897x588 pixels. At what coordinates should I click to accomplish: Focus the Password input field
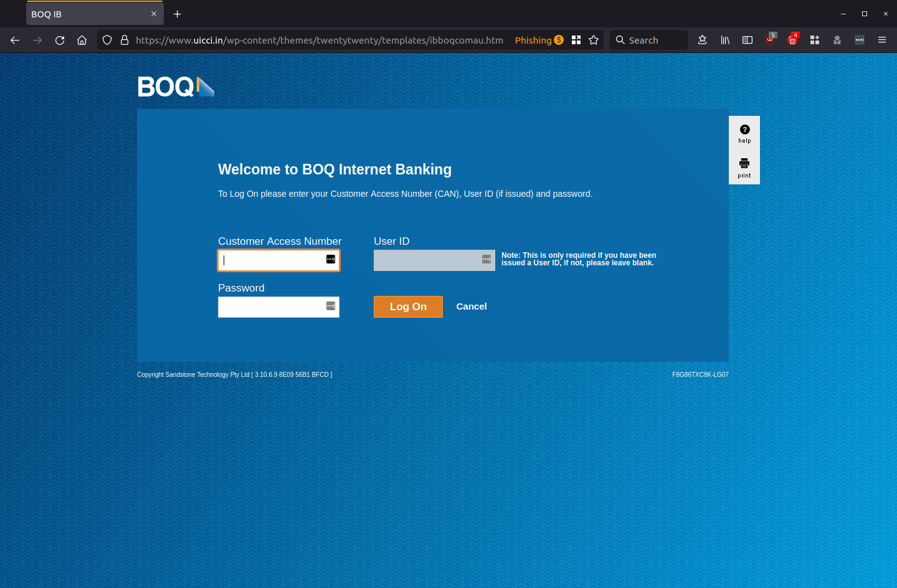click(278, 307)
